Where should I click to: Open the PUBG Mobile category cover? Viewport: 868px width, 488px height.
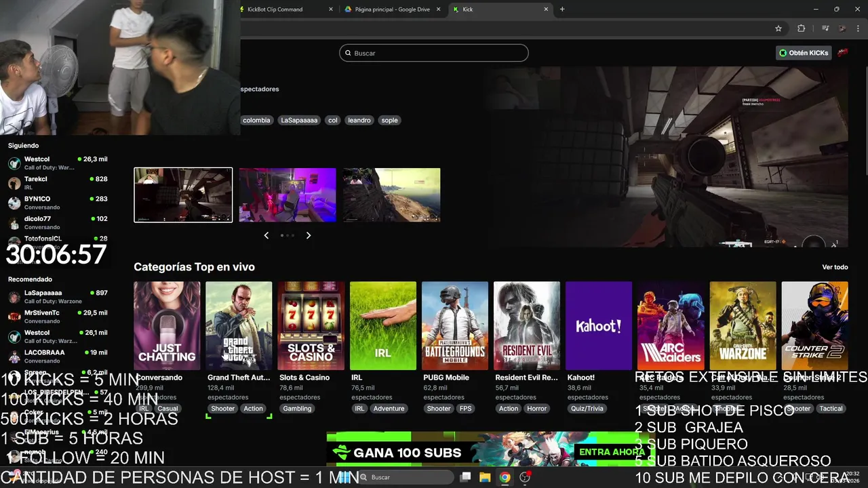(454, 326)
